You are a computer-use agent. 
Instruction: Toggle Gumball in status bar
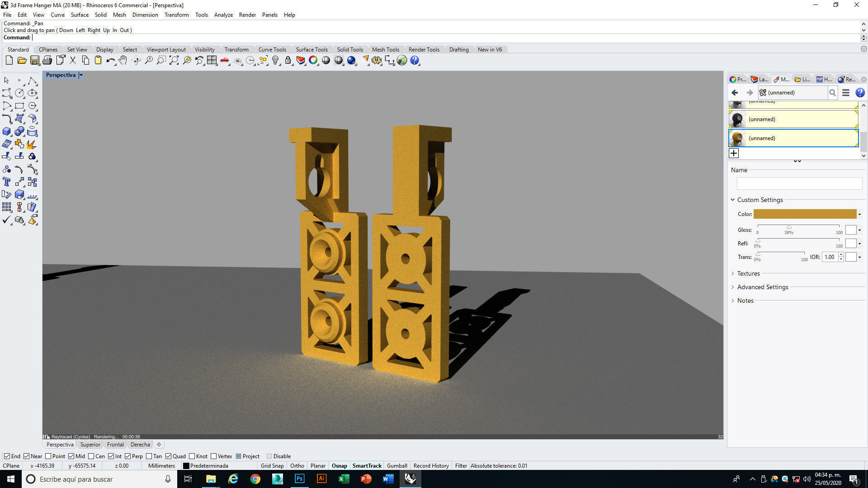click(x=397, y=465)
